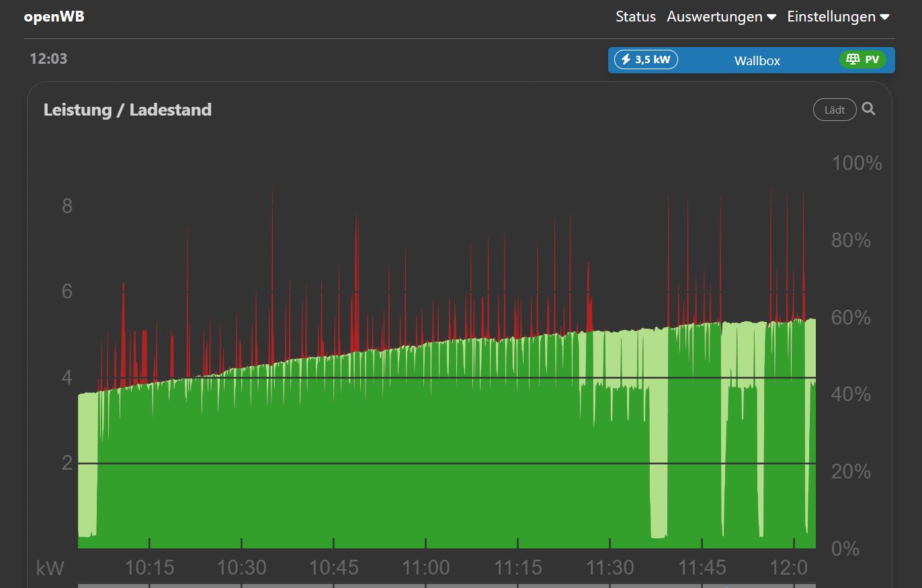Click the 12:03 clock display
Image resolution: width=922 pixels, height=588 pixels.
(x=48, y=58)
